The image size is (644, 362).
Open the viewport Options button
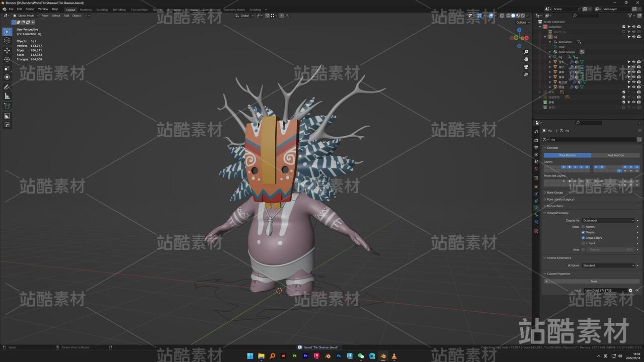pyautogui.click(x=522, y=22)
